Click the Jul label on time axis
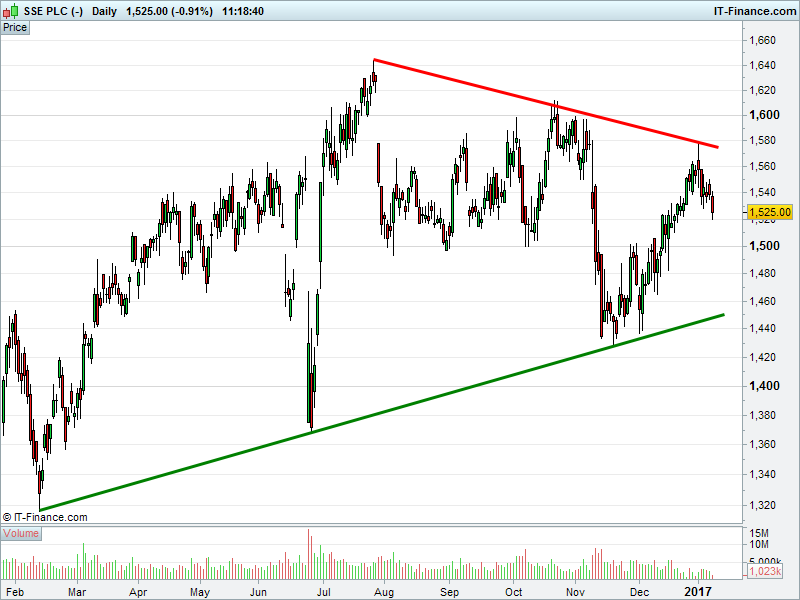This screenshot has height=600, width=800. point(323,592)
